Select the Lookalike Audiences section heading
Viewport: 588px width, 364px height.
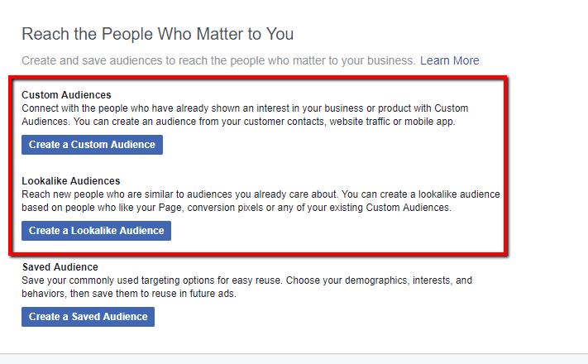click(x=71, y=181)
